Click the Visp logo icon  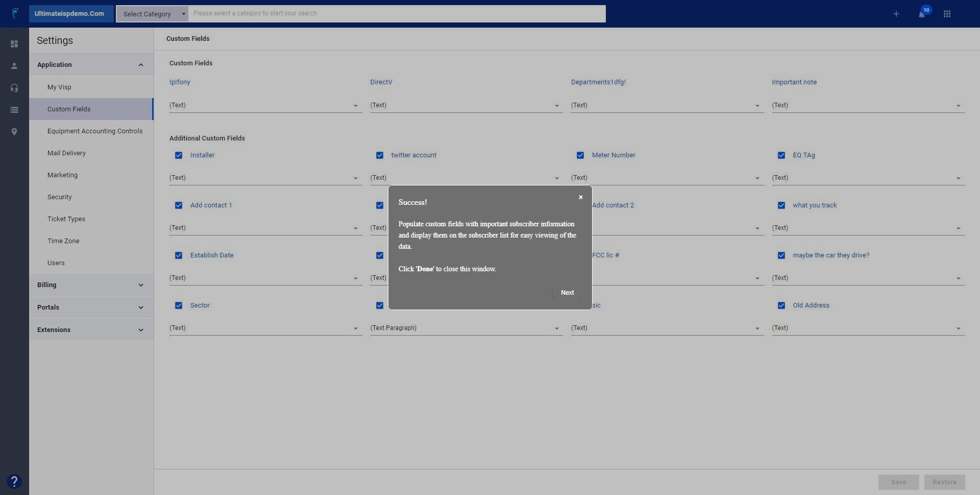coord(15,13)
